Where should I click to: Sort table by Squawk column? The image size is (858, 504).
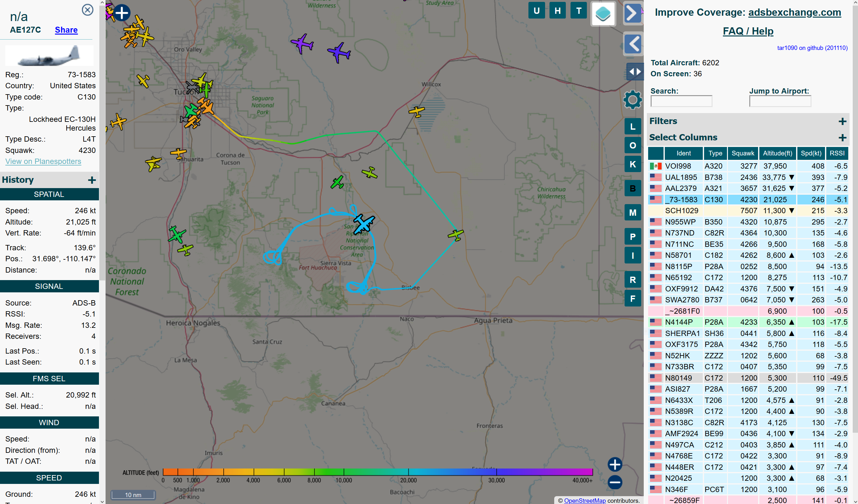(x=743, y=154)
